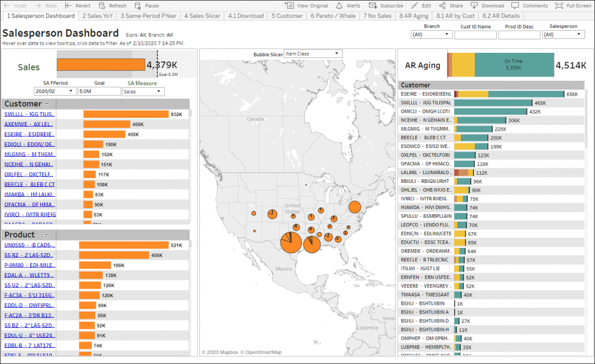
Task: Open the Branch filter dropdown
Action: click(x=446, y=34)
